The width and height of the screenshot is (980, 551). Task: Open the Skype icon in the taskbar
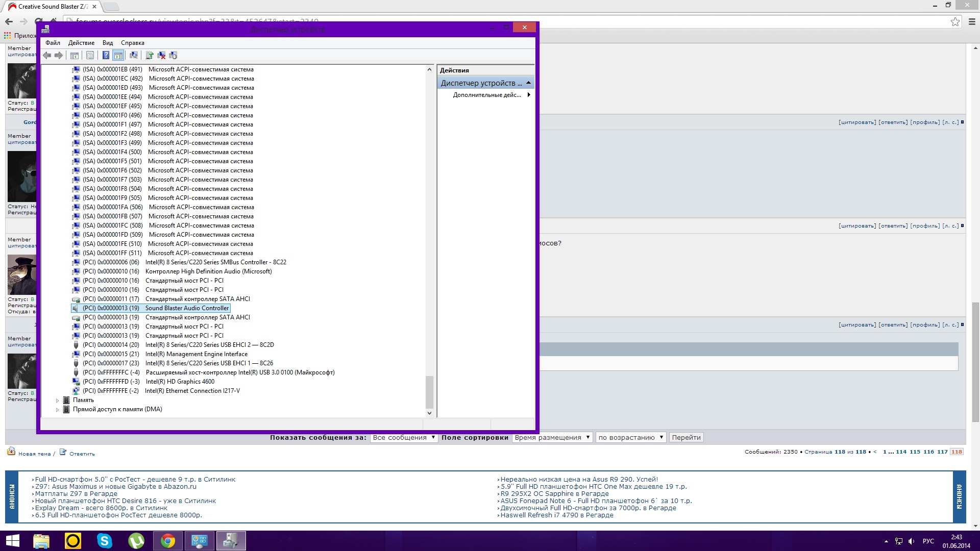tap(105, 540)
